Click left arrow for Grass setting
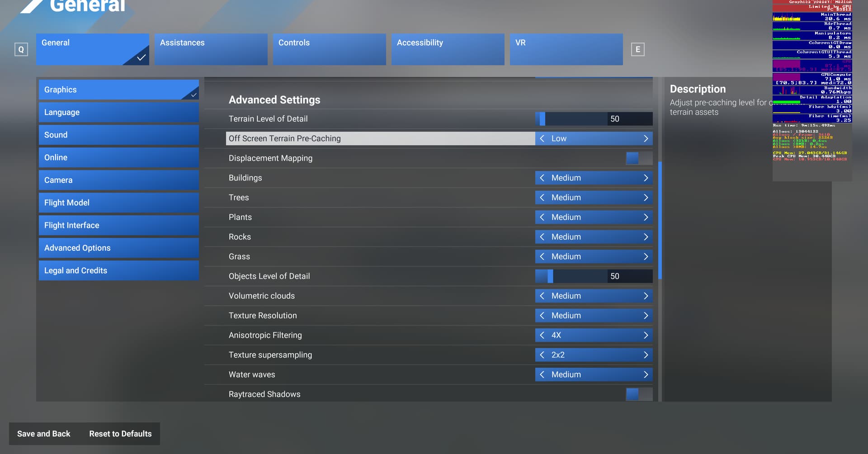Screen dimensions: 868x454 coord(542,256)
